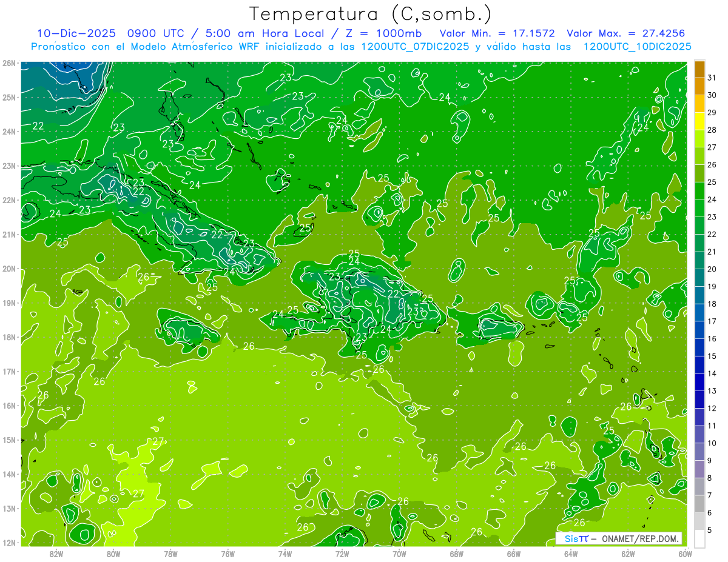
Task: Select the valid-until time "1200UTC_10DIC2025"
Action: click(x=637, y=47)
